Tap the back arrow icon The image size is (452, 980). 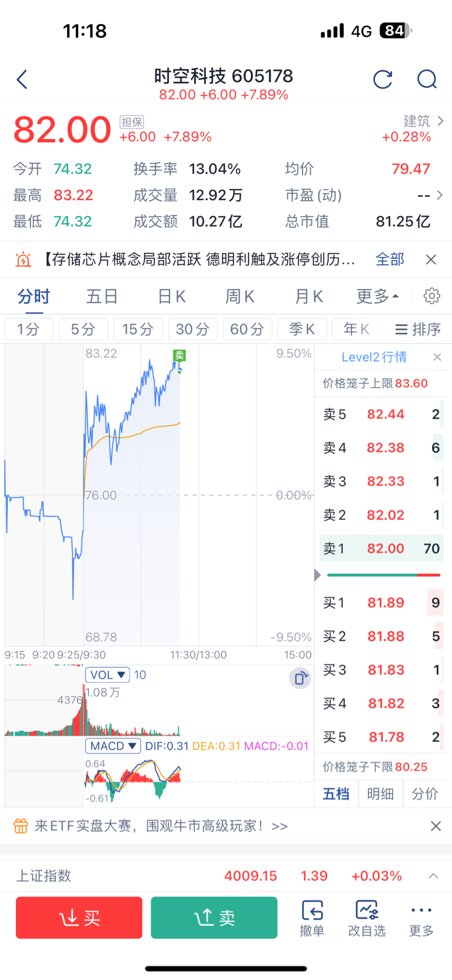tap(22, 79)
